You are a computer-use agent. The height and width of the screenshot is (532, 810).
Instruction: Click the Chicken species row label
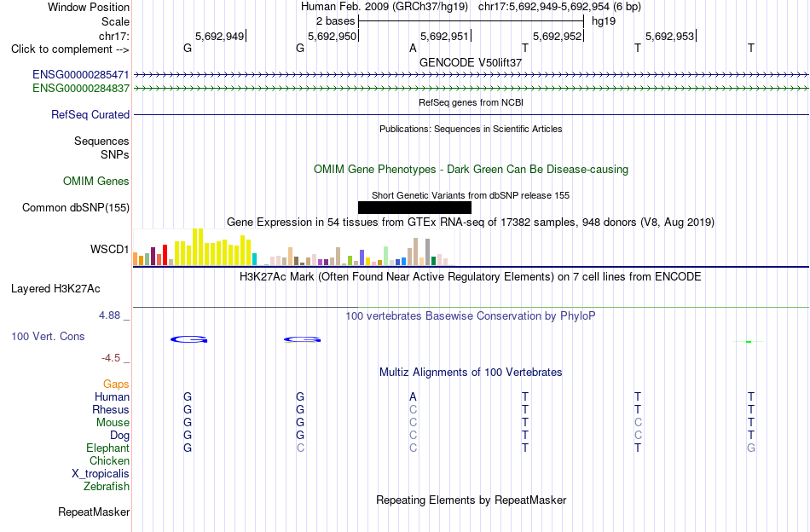click(x=109, y=460)
